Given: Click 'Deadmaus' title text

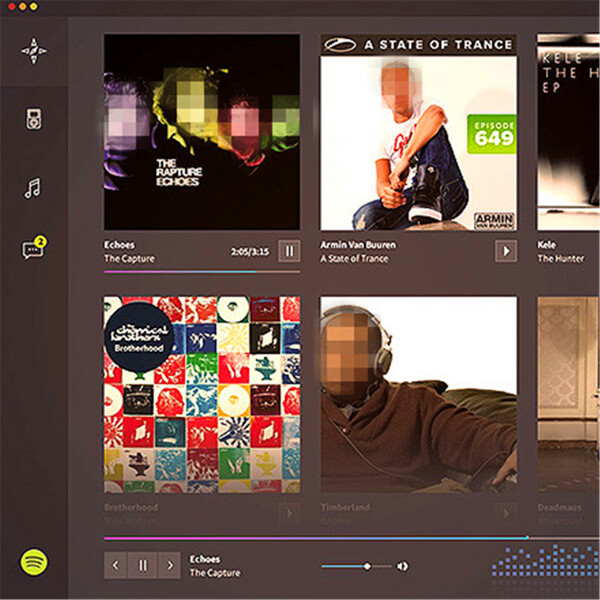Looking at the screenshot, I should click(x=559, y=507).
